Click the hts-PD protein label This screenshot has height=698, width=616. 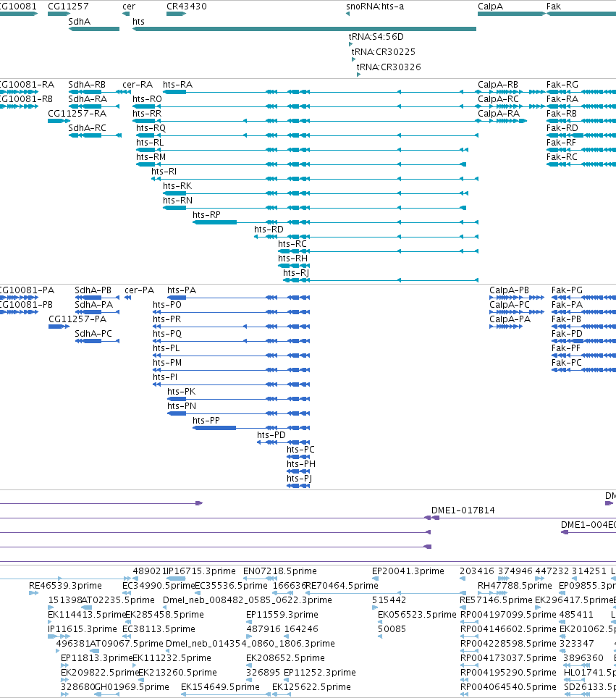(x=271, y=435)
